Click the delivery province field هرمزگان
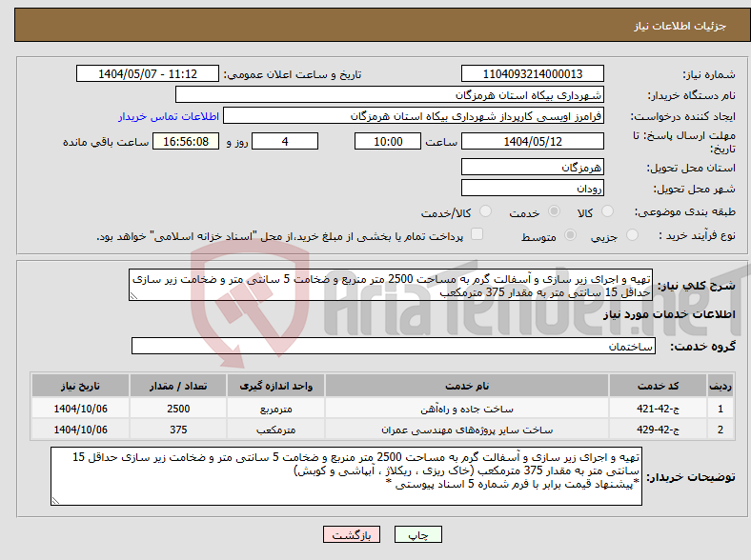Screen dimensions: 751x560 (x=532, y=167)
